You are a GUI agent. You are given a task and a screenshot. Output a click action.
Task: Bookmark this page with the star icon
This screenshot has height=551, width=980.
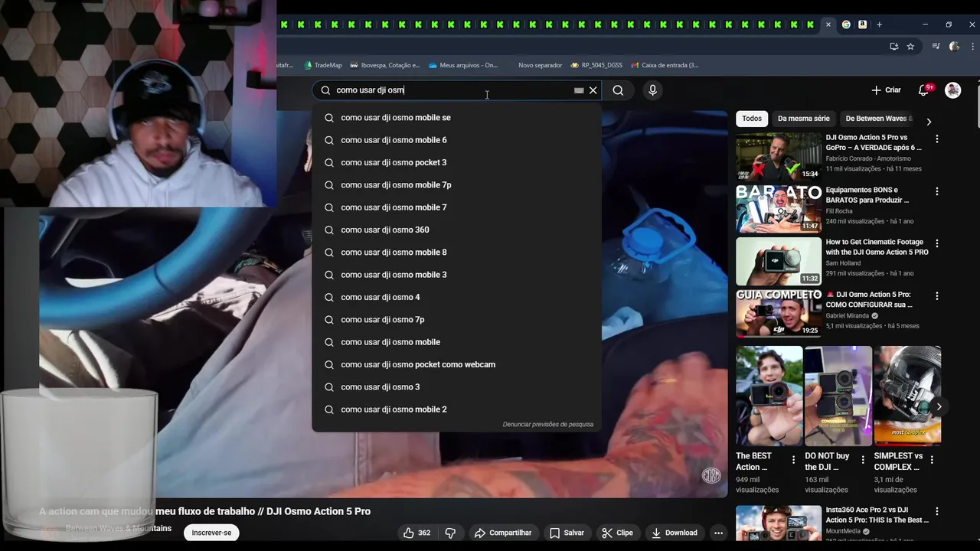pos(910,46)
